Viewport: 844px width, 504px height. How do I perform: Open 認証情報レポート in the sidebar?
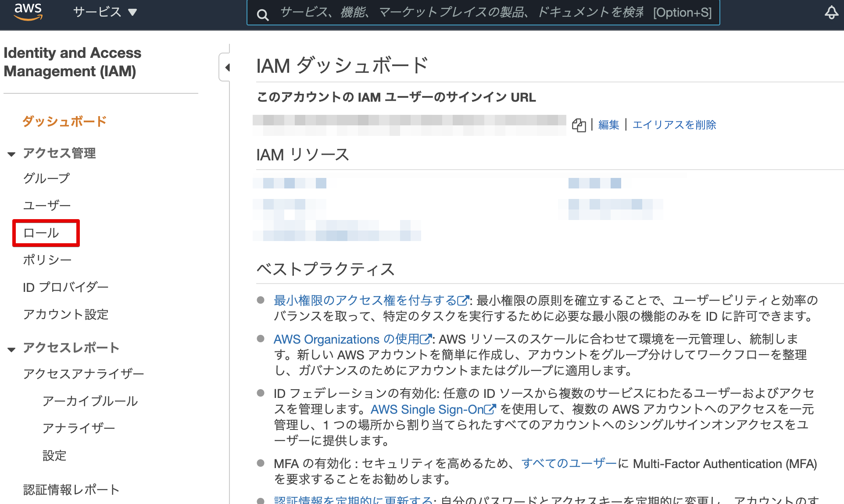71,490
